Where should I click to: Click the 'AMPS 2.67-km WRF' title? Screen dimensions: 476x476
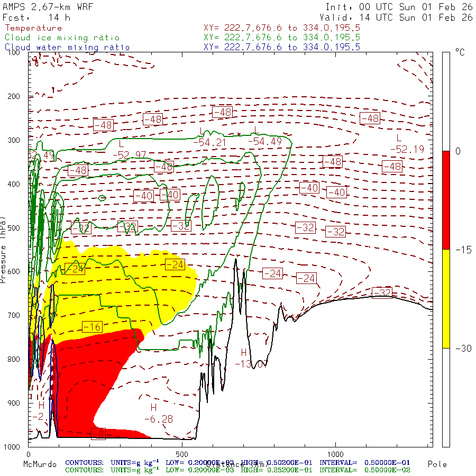point(48,7)
